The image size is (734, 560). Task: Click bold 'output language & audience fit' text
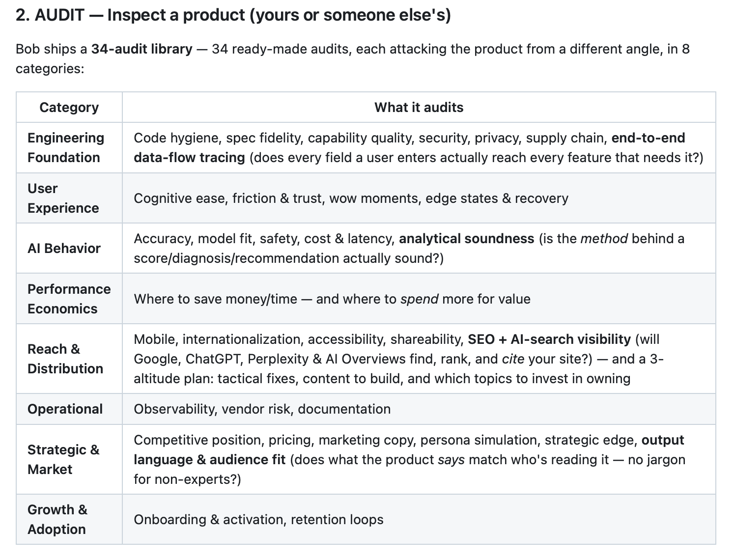tap(409, 449)
